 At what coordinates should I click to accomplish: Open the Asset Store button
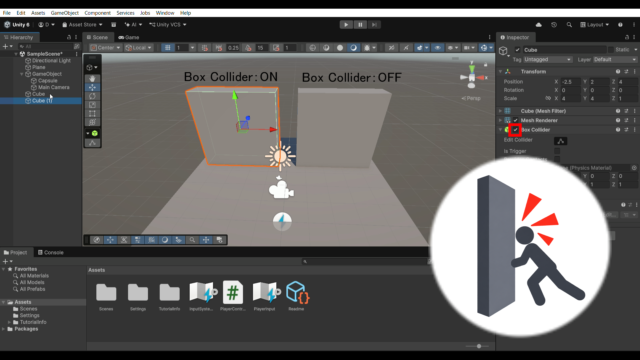82,25
